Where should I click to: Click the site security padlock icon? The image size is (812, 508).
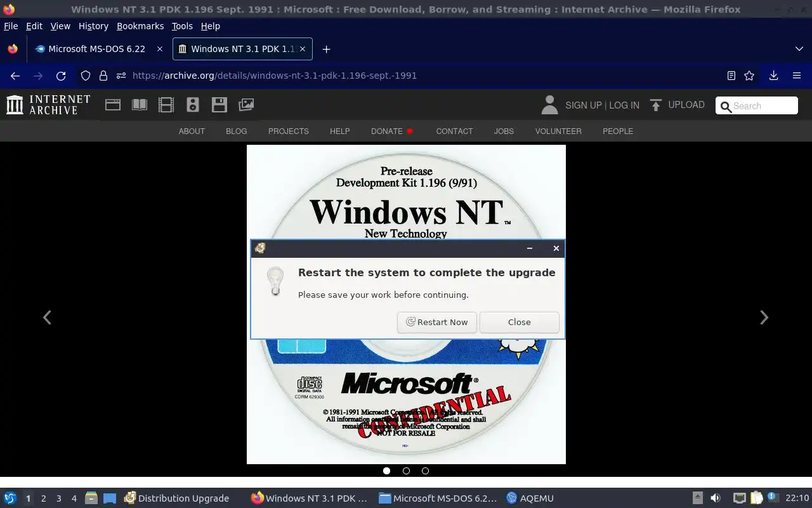[x=103, y=76]
